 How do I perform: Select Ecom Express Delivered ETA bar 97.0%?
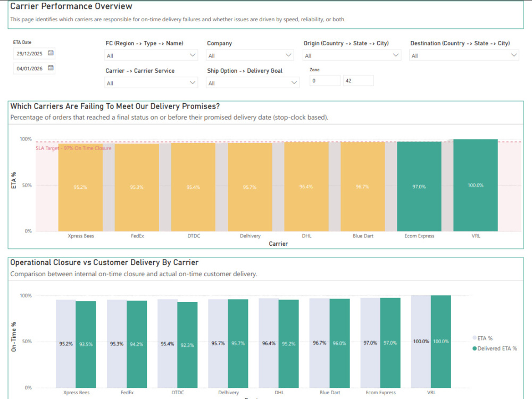coord(390,343)
